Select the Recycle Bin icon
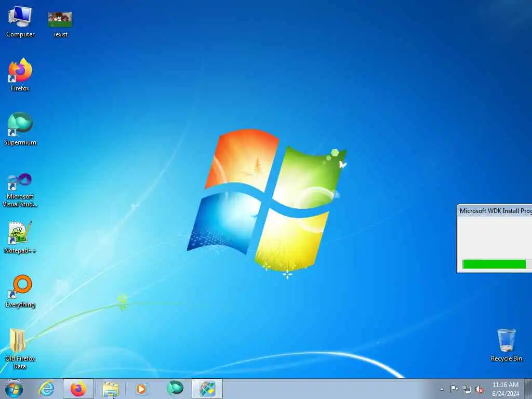This screenshot has height=399, width=532. tap(506, 345)
